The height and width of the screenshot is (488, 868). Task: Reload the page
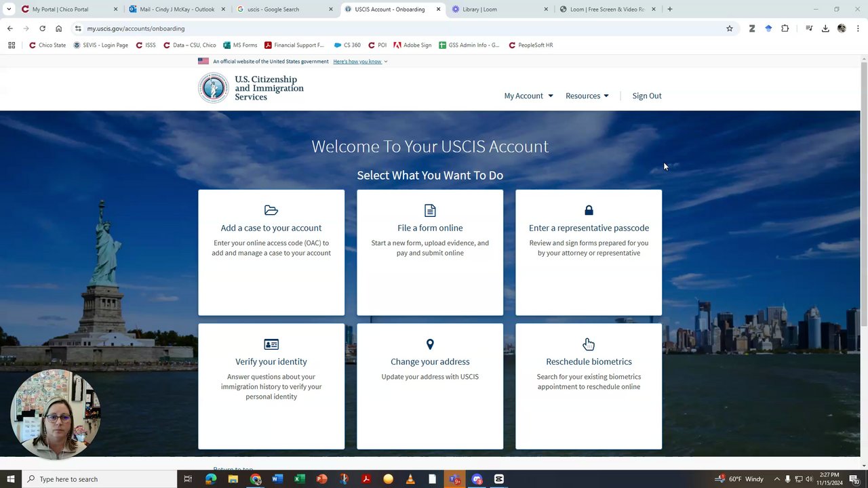(42, 28)
